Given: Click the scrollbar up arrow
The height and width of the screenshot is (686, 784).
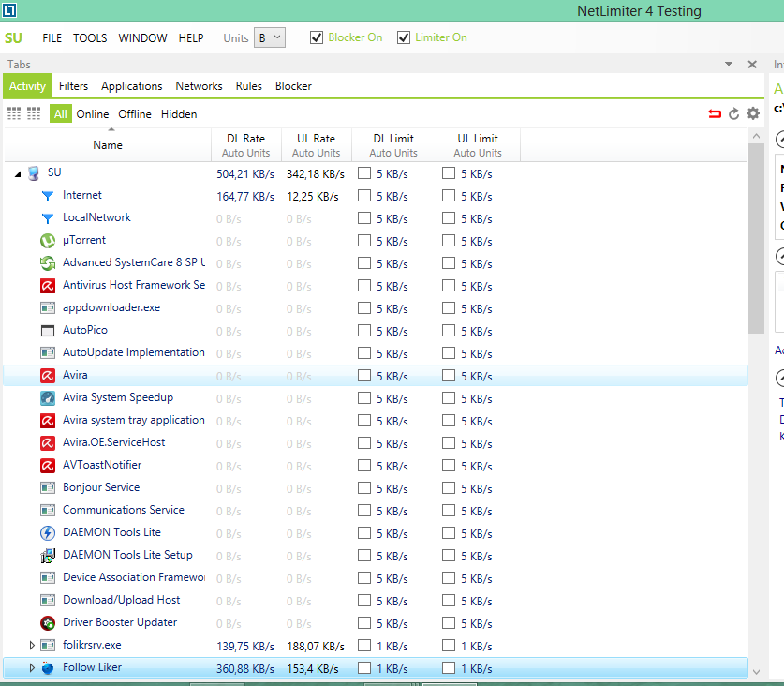Looking at the screenshot, I should (757, 136).
